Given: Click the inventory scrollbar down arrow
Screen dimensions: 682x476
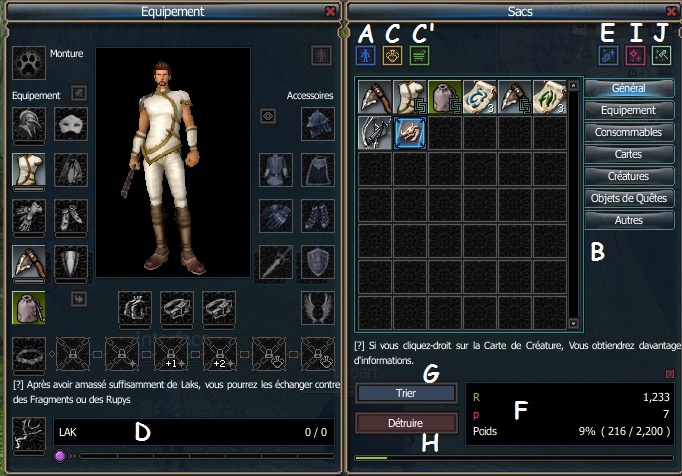Looking at the screenshot, I should pos(573,323).
